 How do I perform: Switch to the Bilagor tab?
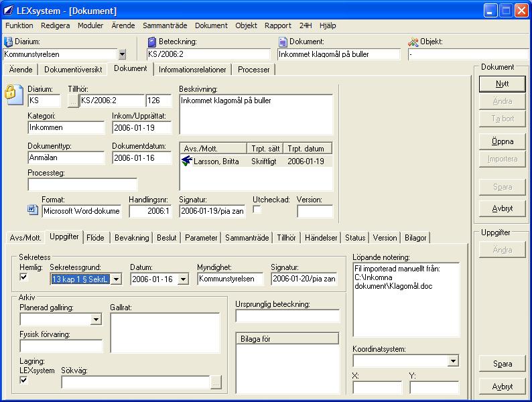415,238
